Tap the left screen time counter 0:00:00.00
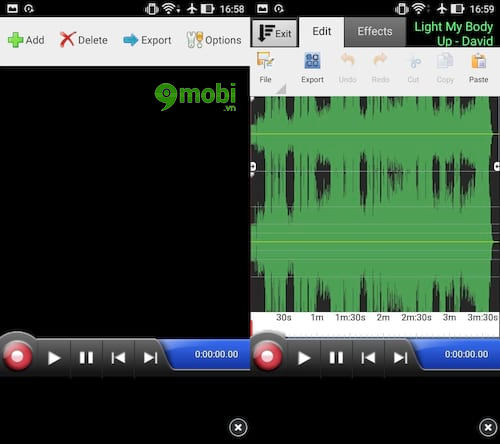The height and width of the screenshot is (444, 500). click(216, 354)
